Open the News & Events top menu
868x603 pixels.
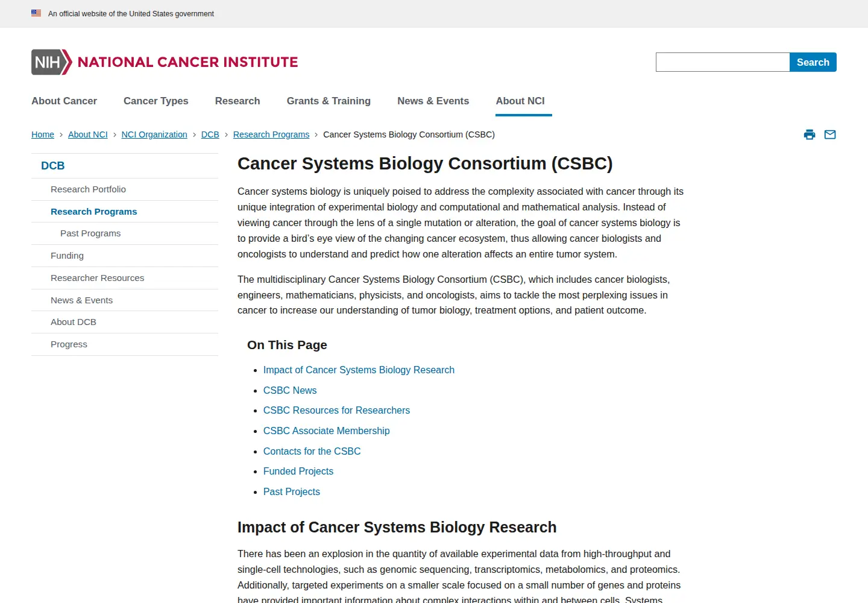point(433,101)
